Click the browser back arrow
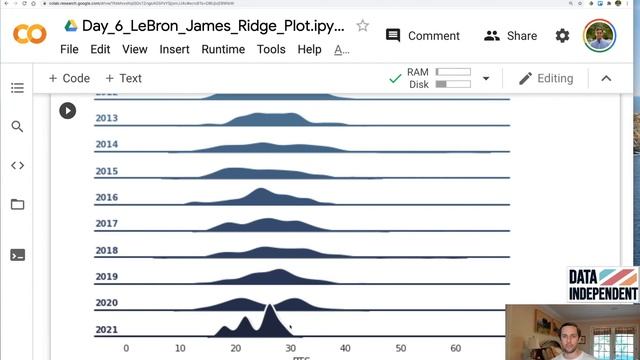The image size is (640, 360). 6,3
